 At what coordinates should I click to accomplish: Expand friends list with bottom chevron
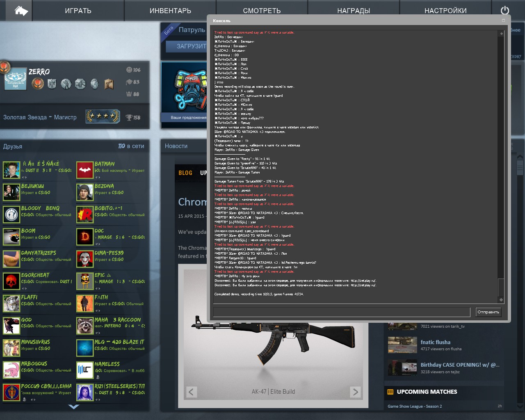point(74,407)
